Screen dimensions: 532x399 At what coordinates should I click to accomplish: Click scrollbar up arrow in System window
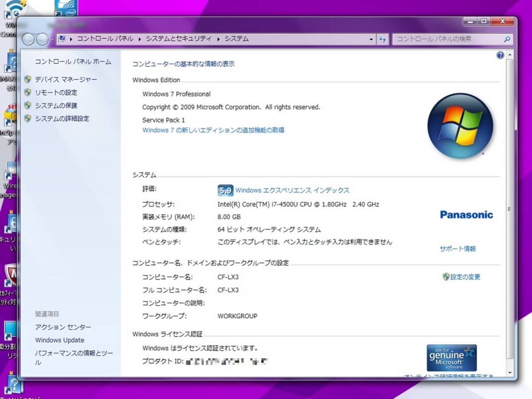pos(510,55)
